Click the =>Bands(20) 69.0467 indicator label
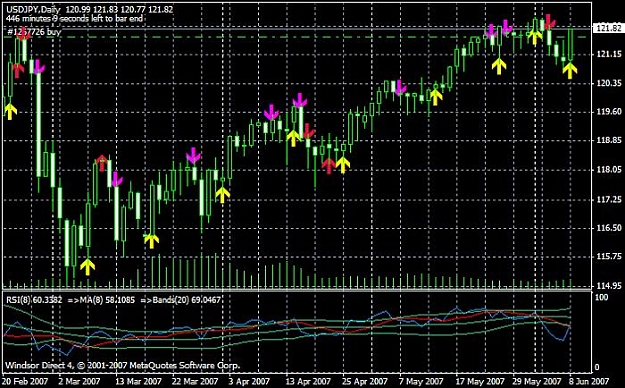 [181, 300]
